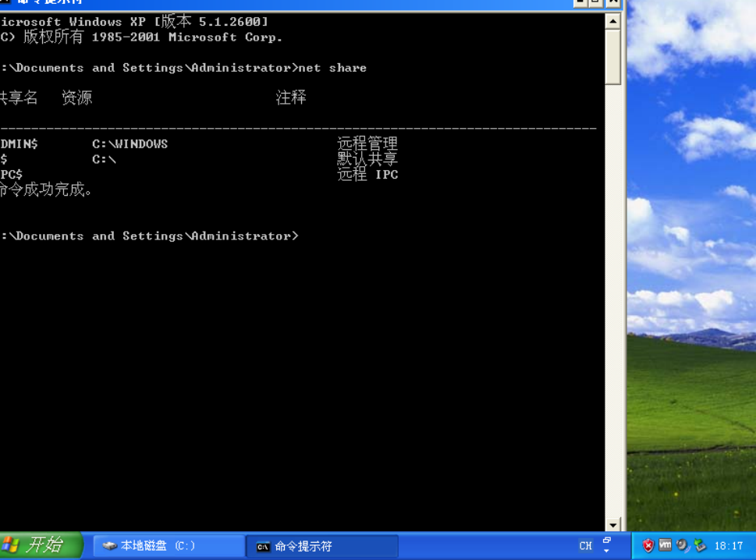Click the taskbar clock showing 18:17

pyautogui.click(x=729, y=546)
